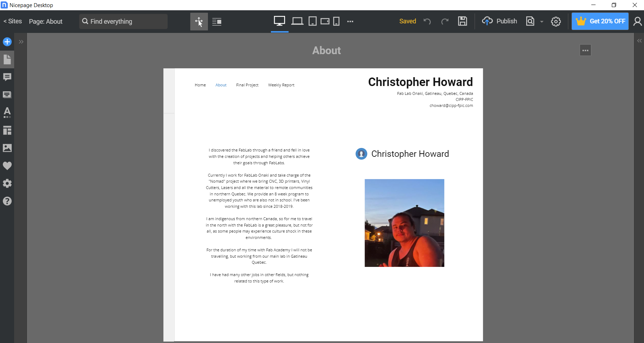This screenshot has width=644, height=343.
Task: Go back to Sites list
Action: (13, 21)
